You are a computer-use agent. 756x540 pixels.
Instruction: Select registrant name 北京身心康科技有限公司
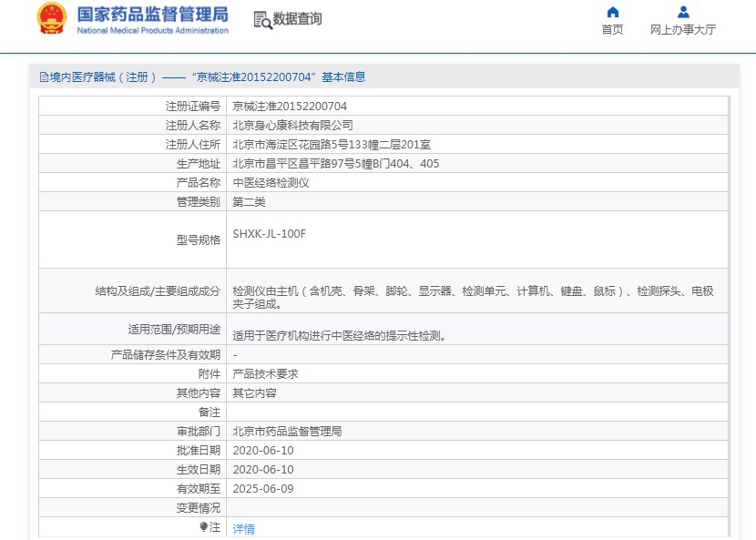[292, 126]
